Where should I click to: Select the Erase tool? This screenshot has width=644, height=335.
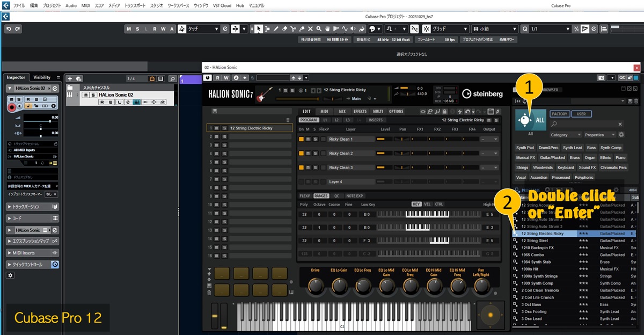coord(284,29)
